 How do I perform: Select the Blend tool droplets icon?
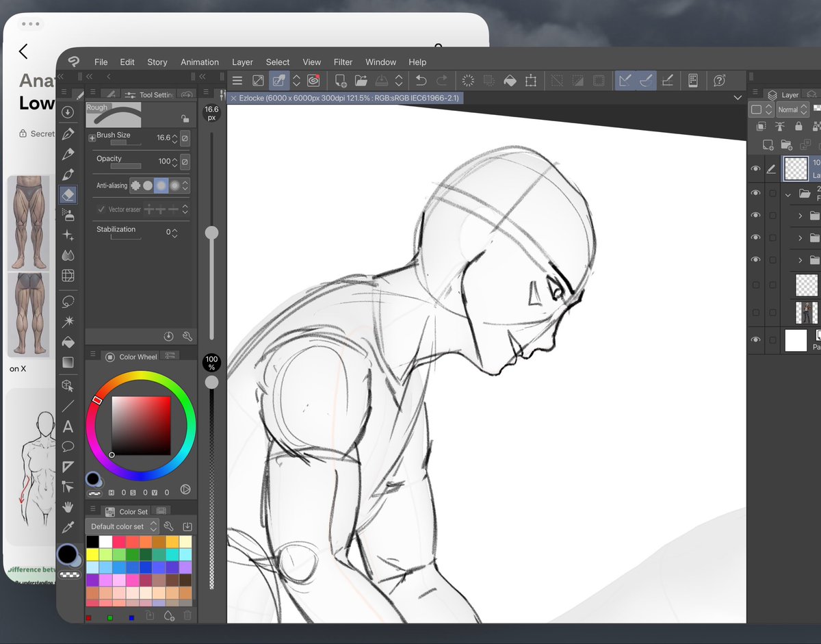(x=68, y=255)
